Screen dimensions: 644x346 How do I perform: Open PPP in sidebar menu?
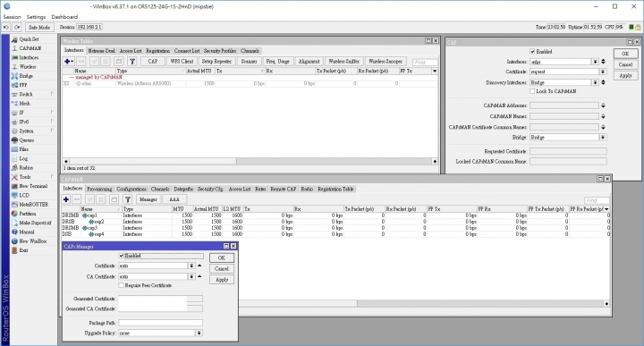click(23, 85)
